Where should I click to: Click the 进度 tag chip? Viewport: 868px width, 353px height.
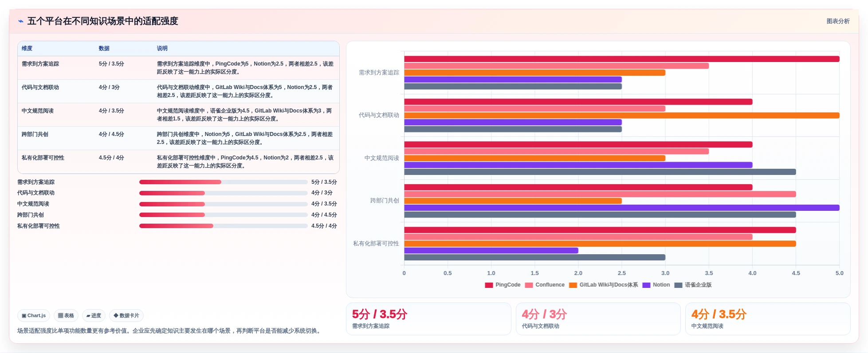94,316
